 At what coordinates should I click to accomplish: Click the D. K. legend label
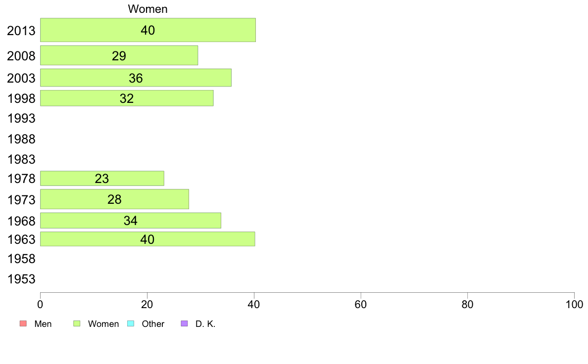coord(205,324)
